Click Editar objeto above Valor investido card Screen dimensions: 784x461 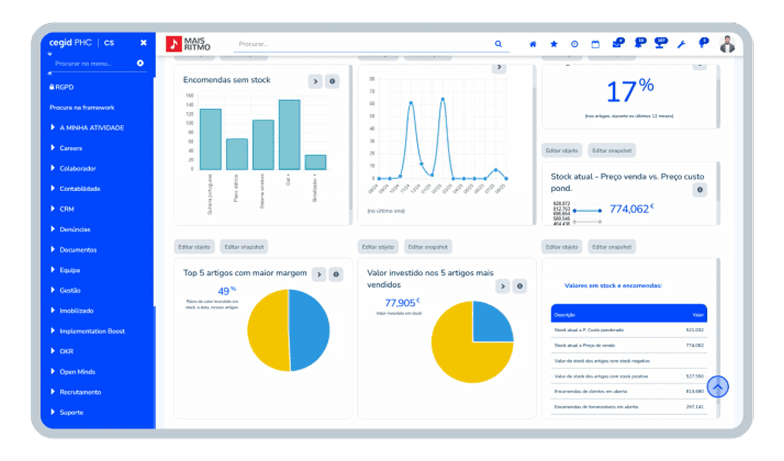coord(378,247)
